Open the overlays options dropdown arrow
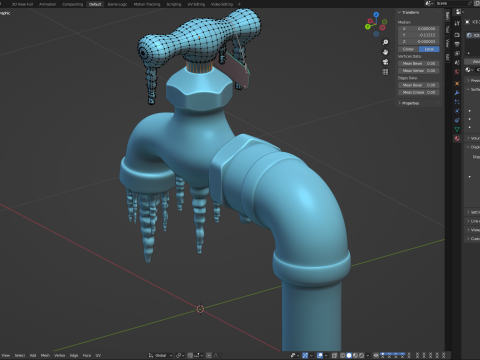 326,355
